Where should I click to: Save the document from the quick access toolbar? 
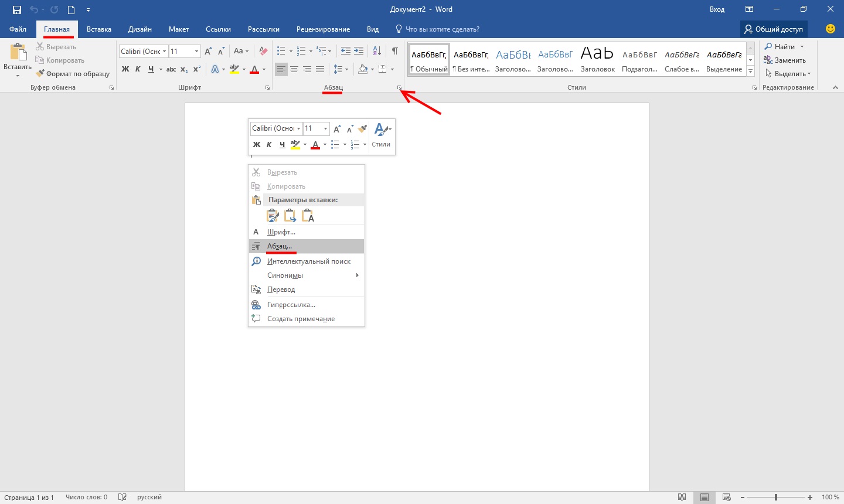point(17,9)
